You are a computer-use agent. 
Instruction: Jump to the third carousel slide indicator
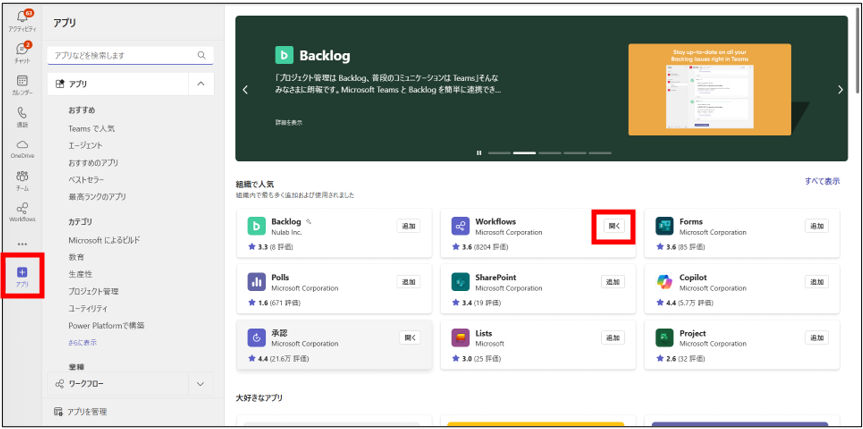(550, 153)
